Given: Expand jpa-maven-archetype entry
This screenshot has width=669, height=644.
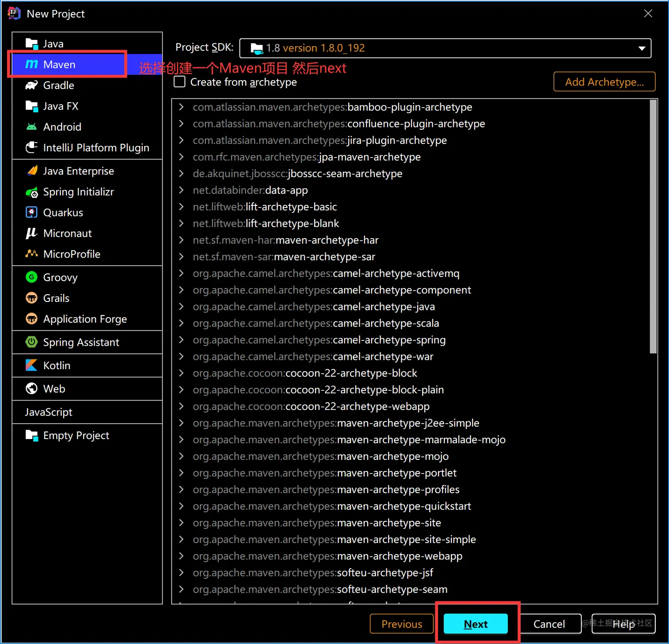Looking at the screenshot, I should 181,157.
